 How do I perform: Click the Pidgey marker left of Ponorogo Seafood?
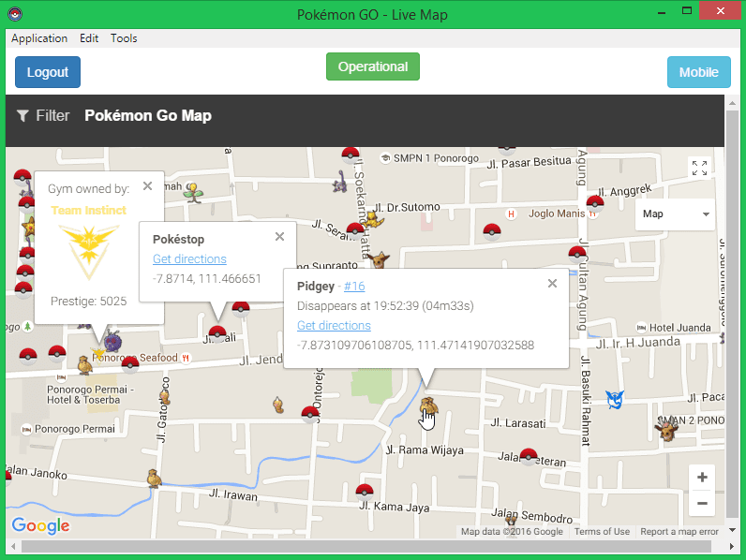tap(84, 365)
